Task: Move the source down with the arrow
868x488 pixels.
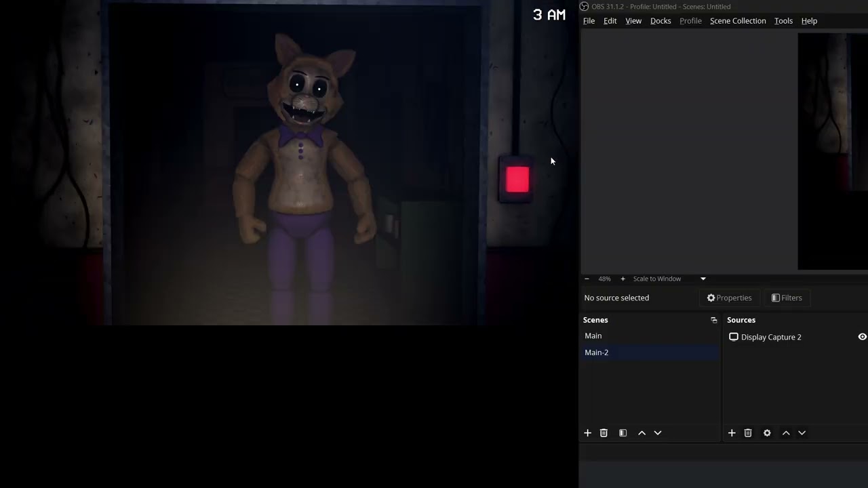Action: pos(802,433)
